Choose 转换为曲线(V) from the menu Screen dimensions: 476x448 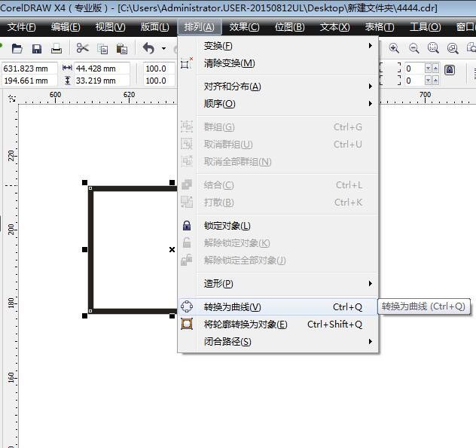(x=232, y=307)
